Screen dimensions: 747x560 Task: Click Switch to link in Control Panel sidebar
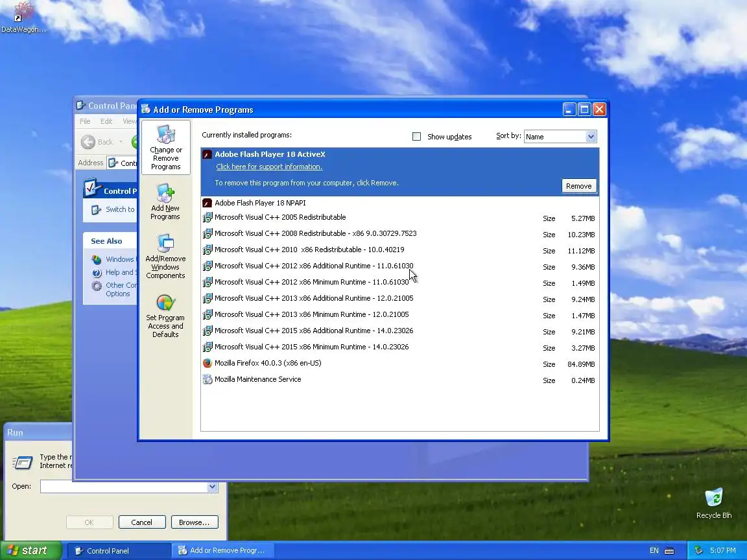[120, 209]
